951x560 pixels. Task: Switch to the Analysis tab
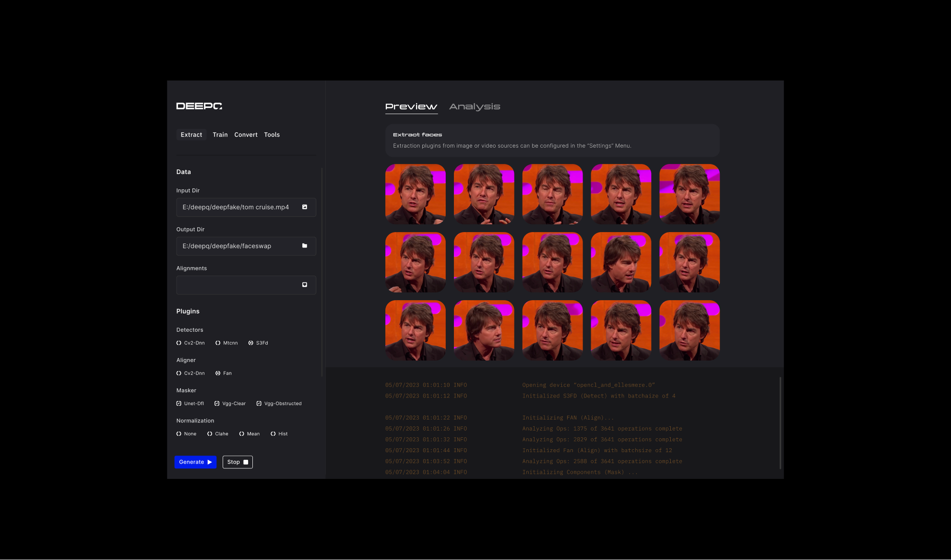(x=475, y=106)
